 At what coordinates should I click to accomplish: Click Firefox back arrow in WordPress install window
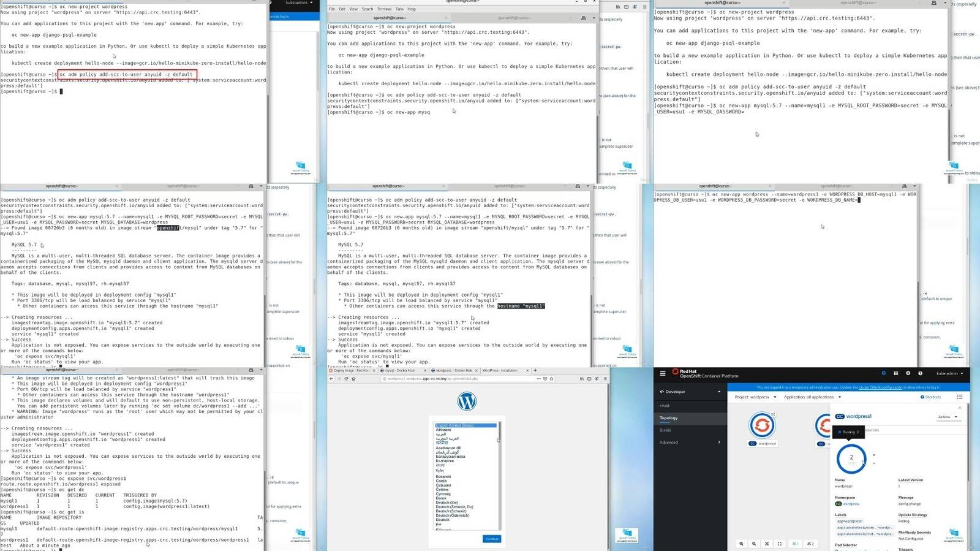[331, 379]
